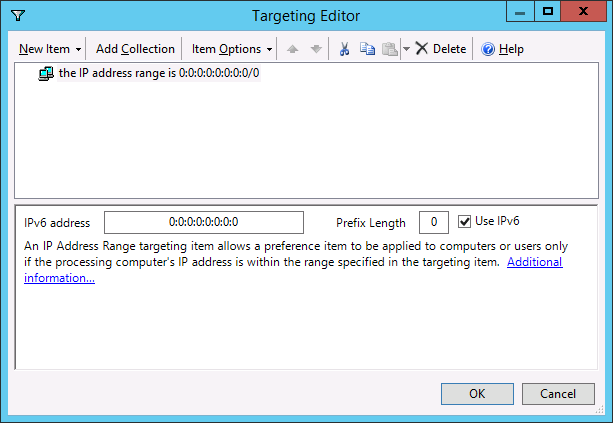The height and width of the screenshot is (423, 613).
Task: Click the Prefix Length field
Action: point(433,222)
